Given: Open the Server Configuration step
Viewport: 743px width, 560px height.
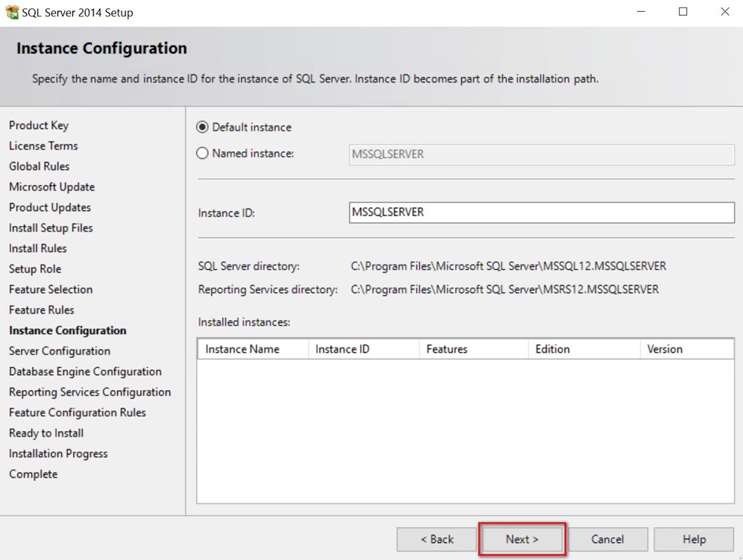Looking at the screenshot, I should 60,351.
